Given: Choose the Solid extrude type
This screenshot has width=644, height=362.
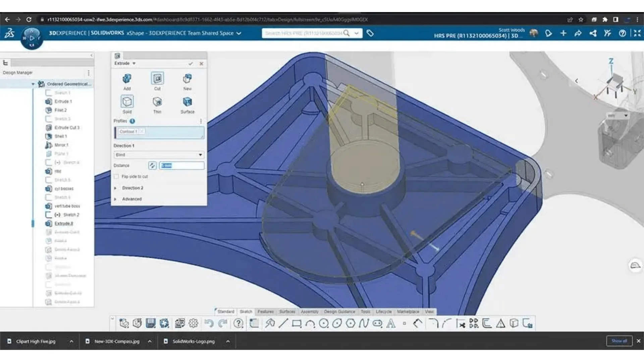Looking at the screenshot, I should pos(127,105).
